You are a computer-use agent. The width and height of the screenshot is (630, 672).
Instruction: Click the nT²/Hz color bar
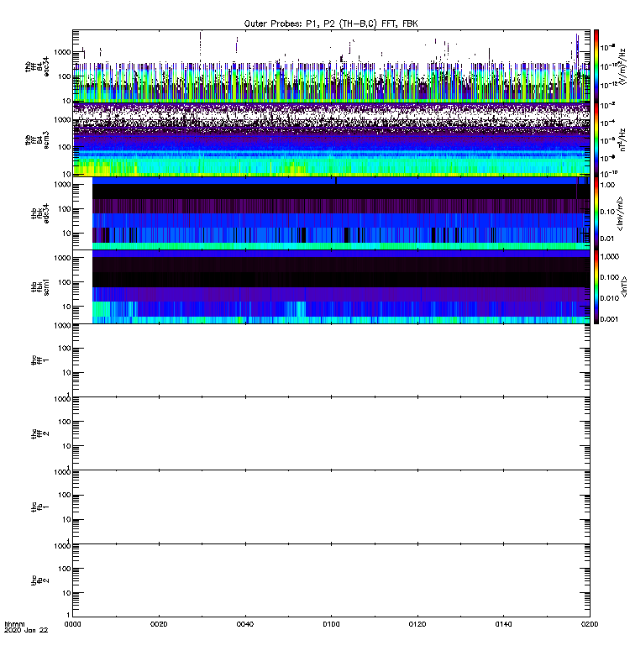[596, 139]
